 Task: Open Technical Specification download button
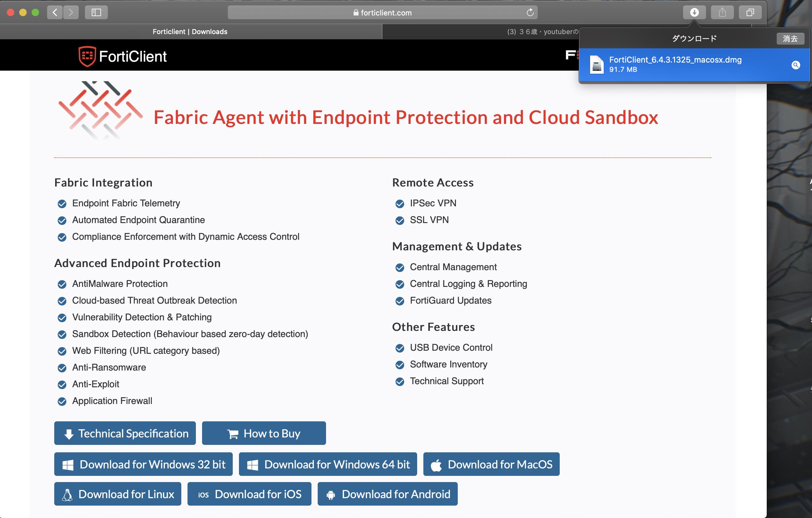click(x=125, y=433)
